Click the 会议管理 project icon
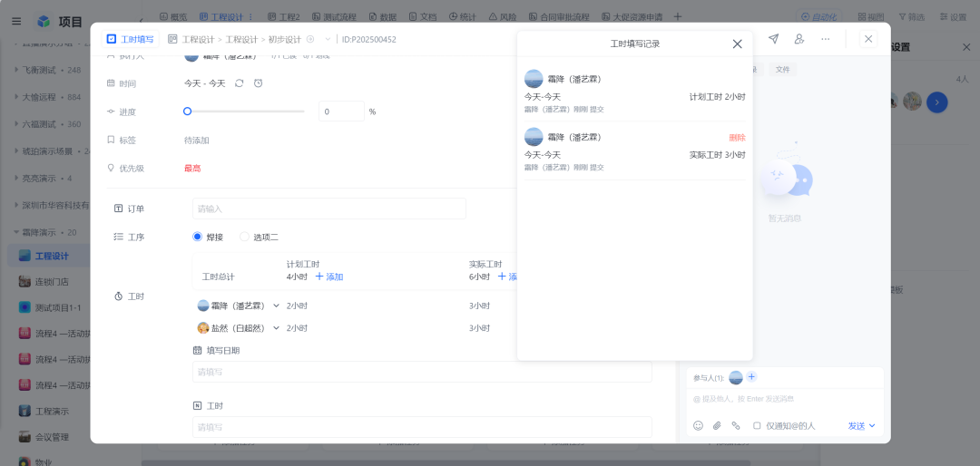Viewport: 980px width, 466px height. [25, 437]
